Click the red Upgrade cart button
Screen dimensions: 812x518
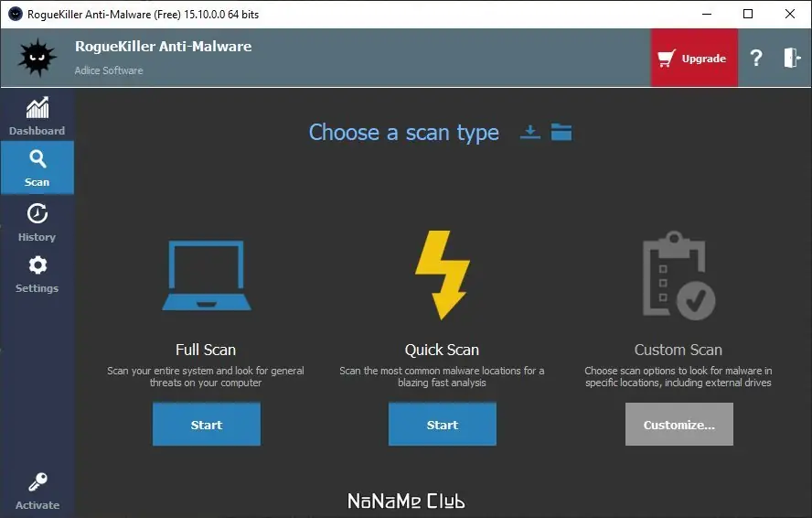coord(694,58)
